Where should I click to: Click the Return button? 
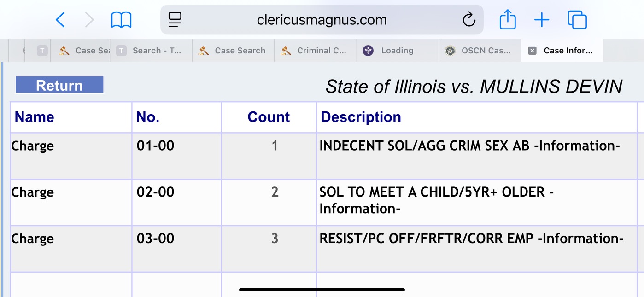[x=59, y=85]
